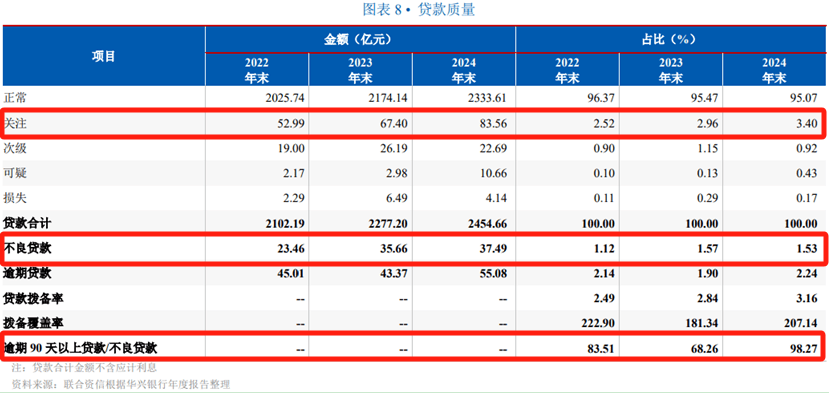The image size is (829, 393).
Task: Click the 金额（亿元） header cell
Action: [360, 39]
